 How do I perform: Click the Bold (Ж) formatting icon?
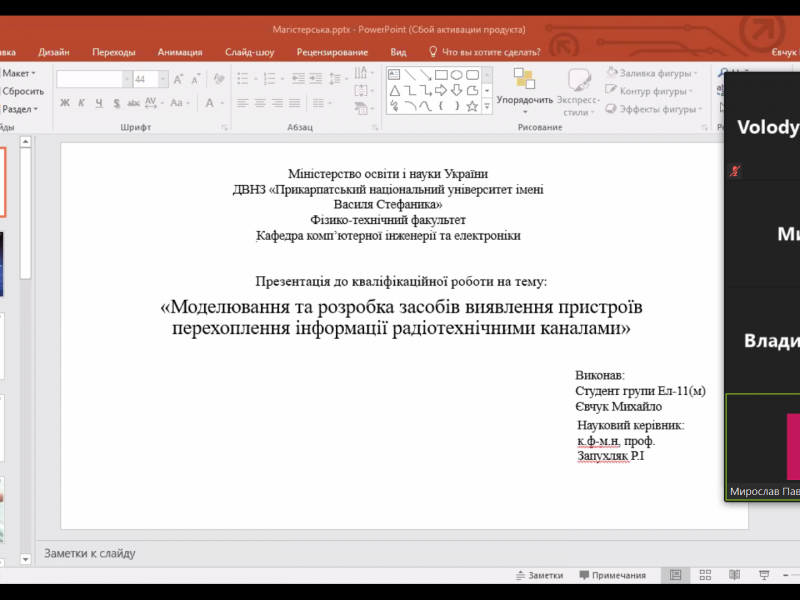coord(65,103)
